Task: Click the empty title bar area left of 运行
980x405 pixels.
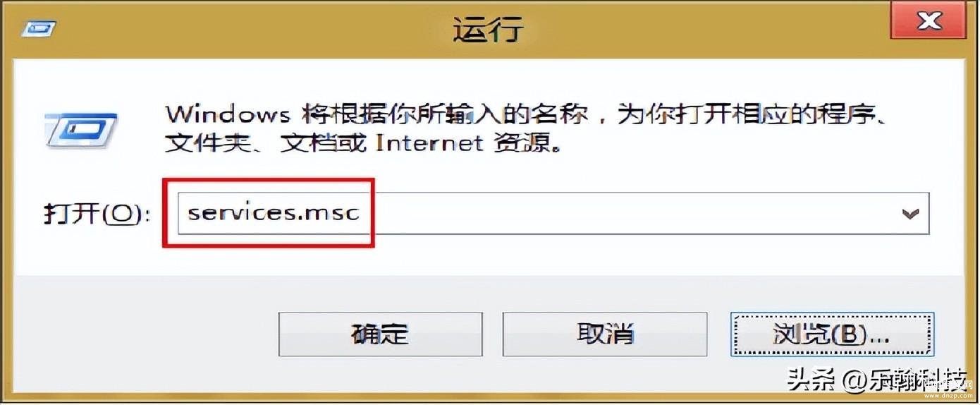Action: click(x=247, y=29)
